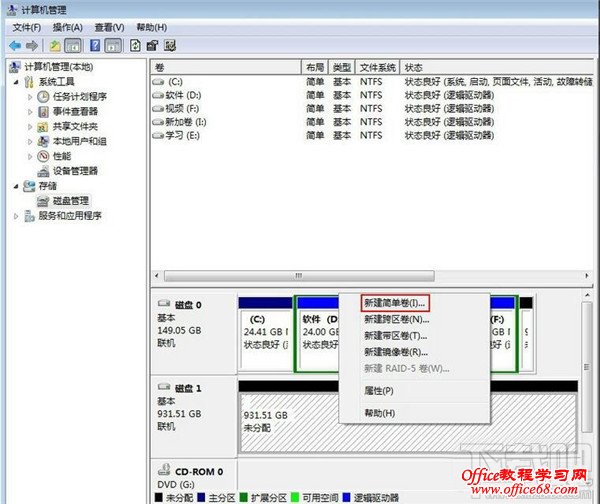600x504 pixels.
Task: Click the 设备管理器 tree label
Action: 75,171
